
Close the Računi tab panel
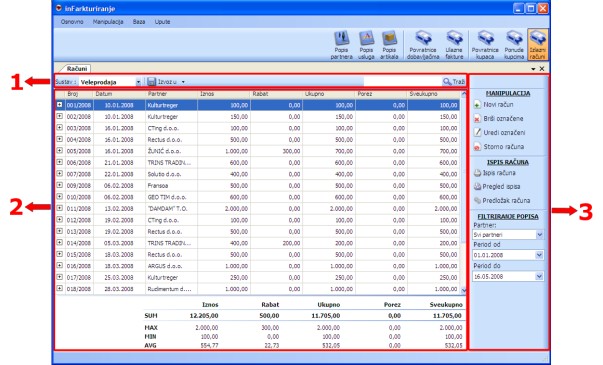[x=542, y=68]
